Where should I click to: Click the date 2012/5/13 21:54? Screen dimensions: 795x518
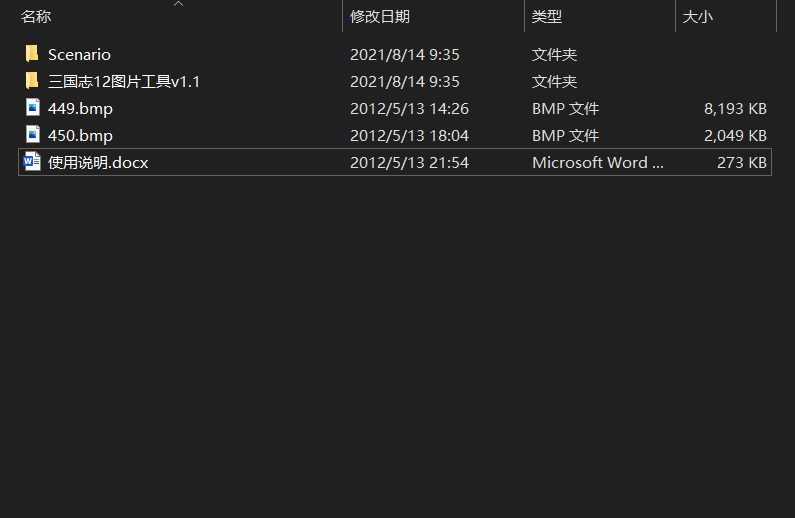point(409,162)
